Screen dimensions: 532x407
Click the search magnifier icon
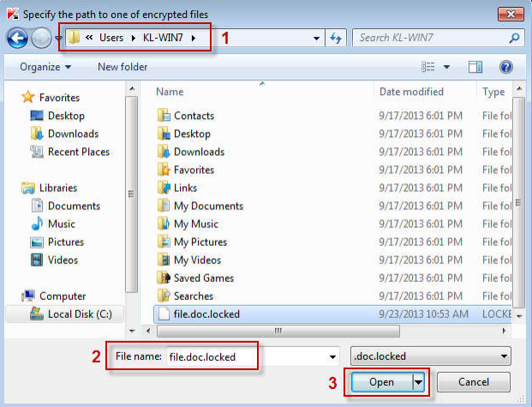point(514,39)
